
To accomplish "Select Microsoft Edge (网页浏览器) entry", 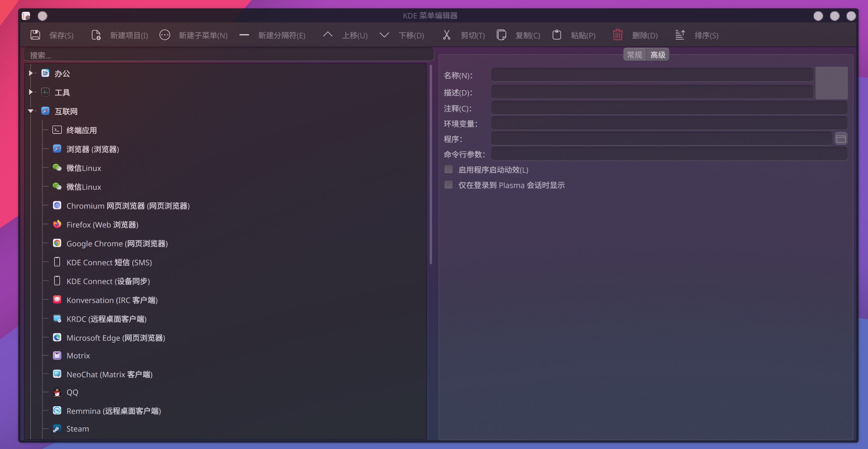I will point(116,337).
